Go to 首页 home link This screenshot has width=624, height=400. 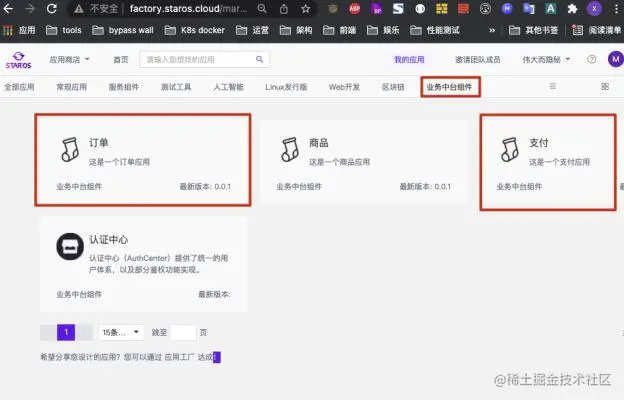click(x=121, y=60)
